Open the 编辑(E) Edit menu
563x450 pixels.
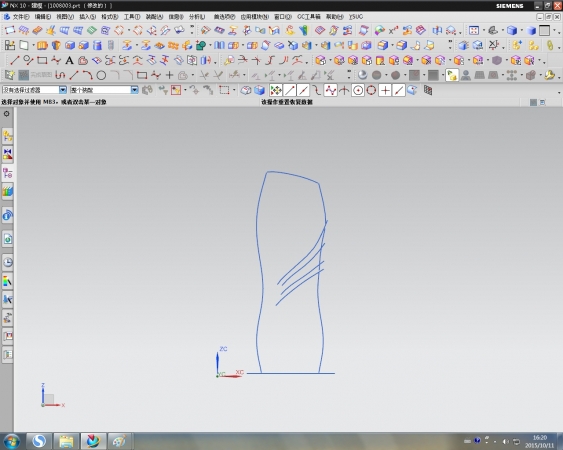[43, 17]
